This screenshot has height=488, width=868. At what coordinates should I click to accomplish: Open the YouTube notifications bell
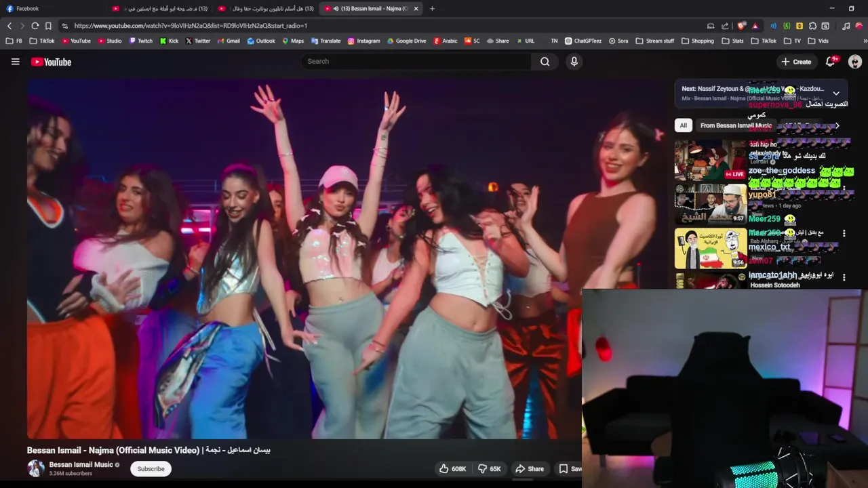click(x=831, y=62)
